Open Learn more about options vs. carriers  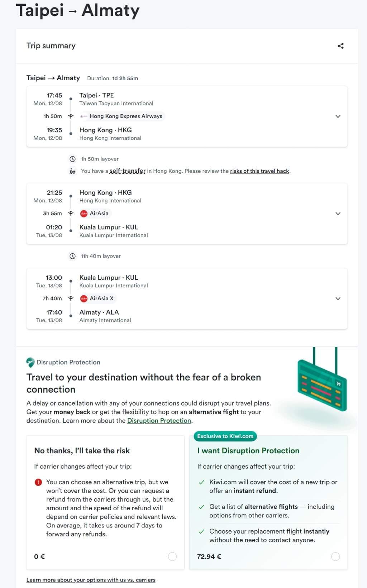91,580
